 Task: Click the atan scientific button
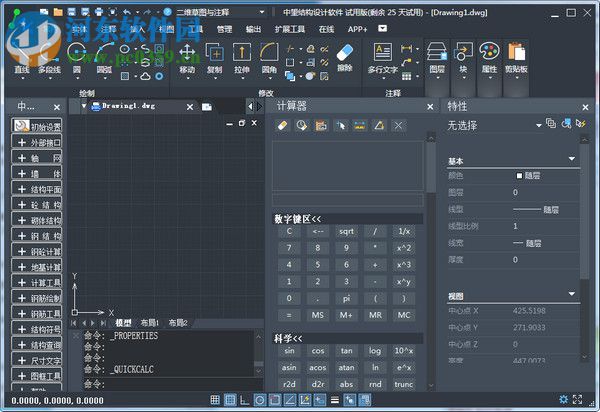pyautogui.click(x=346, y=368)
